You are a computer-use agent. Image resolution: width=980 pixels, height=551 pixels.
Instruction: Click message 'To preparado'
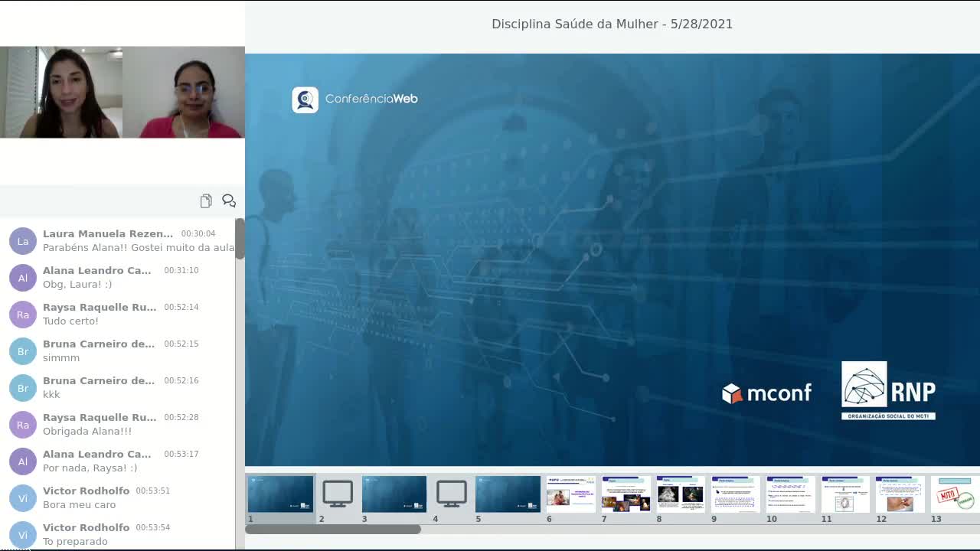(75, 542)
